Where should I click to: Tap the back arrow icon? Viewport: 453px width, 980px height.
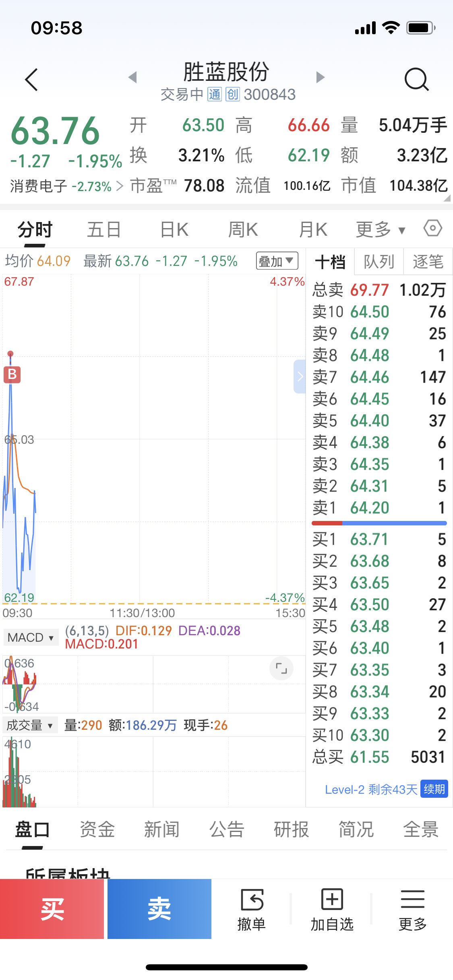click(x=31, y=80)
